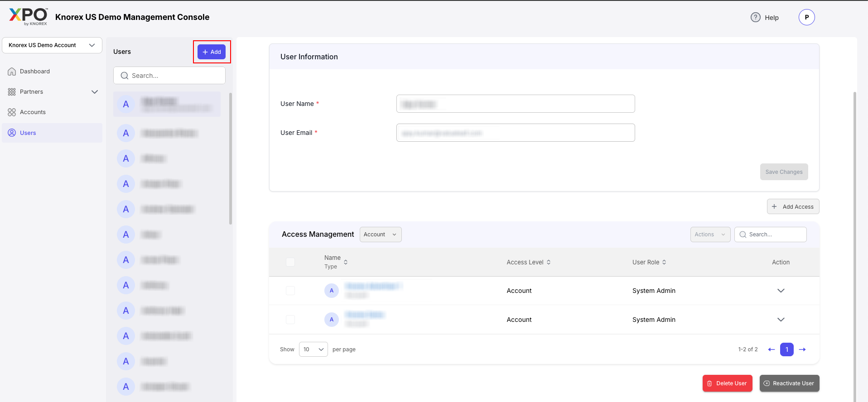Viewport: 868px width, 402px height.
Task: Go to the previous page arrow
Action: [x=772, y=349]
